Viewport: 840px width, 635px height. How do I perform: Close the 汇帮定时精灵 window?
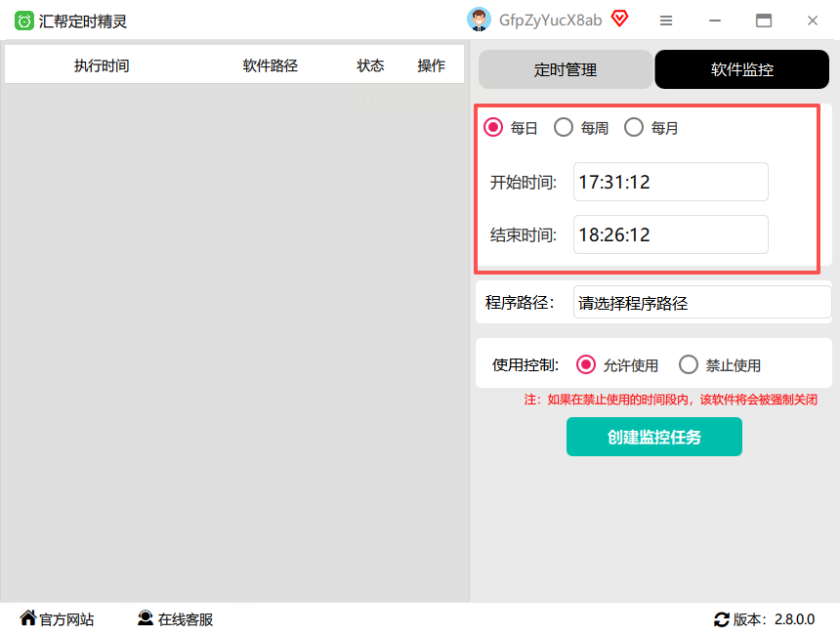pyautogui.click(x=812, y=21)
